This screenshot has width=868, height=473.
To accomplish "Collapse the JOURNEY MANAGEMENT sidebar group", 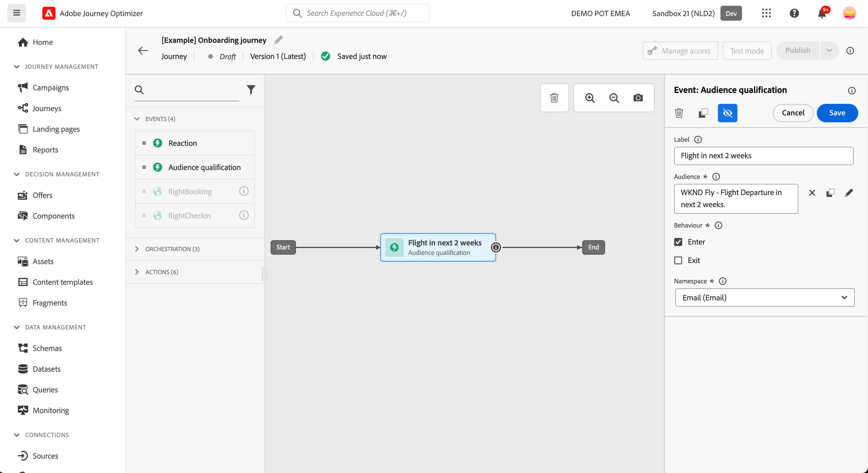I will pos(16,66).
